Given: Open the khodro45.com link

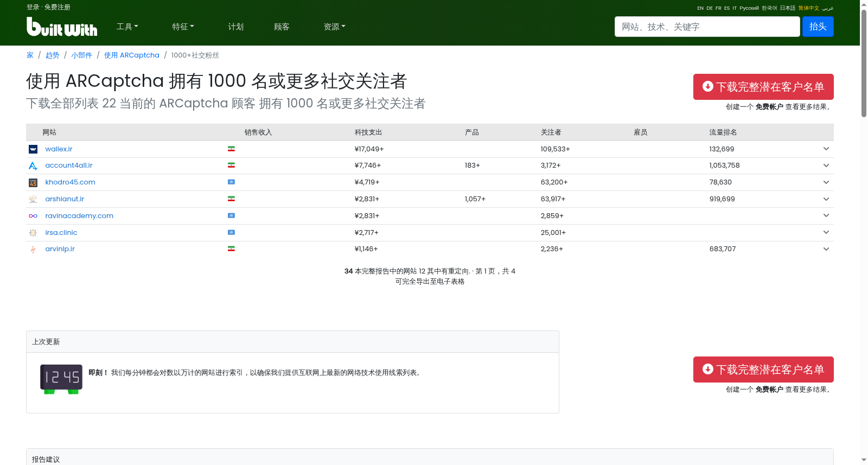Looking at the screenshot, I should click(71, 182).
